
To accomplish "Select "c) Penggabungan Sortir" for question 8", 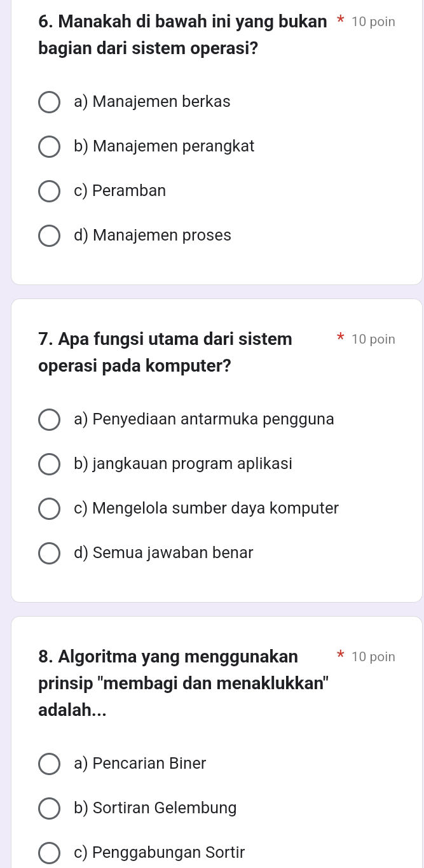I will click(x=49, y=853).
